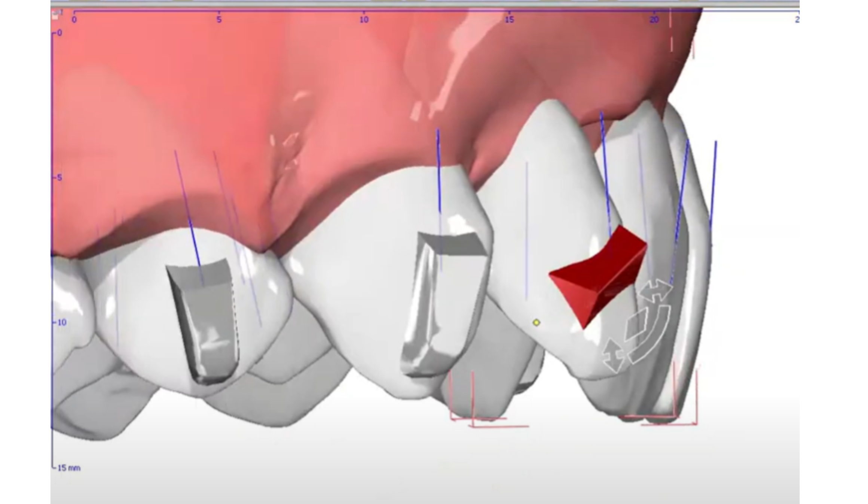Click the 15 mm label on the vertical ruler
This screenshot has width=868, height=504.
click(69, 468)
